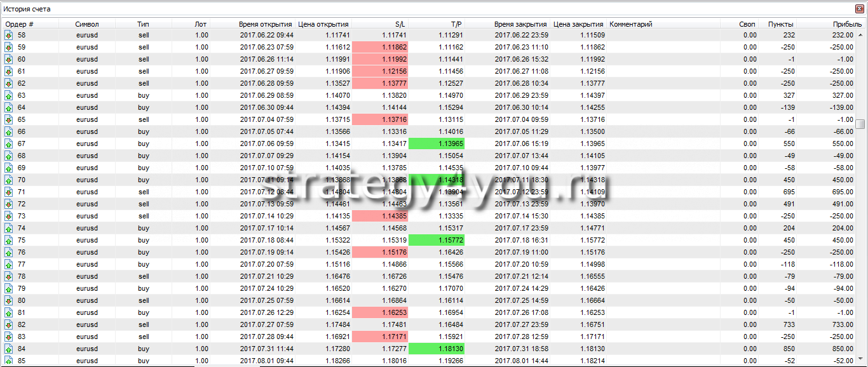The width and height of the screenshot is (868, 367).
Task: Select the sell order icon for order 78
Action: click(9, 276)
